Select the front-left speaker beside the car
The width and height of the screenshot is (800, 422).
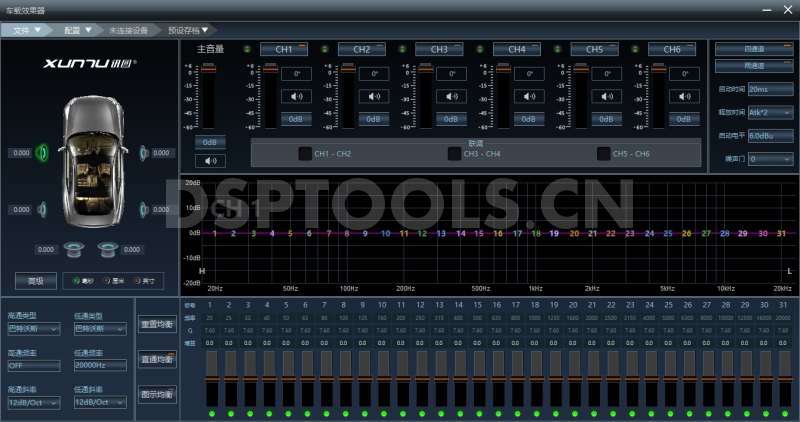(x=43, y=153)
